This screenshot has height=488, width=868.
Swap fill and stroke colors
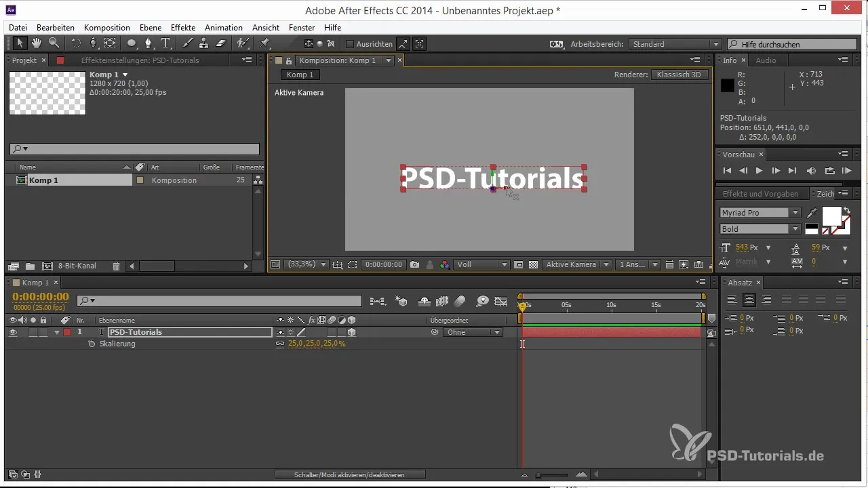point(846,210)
